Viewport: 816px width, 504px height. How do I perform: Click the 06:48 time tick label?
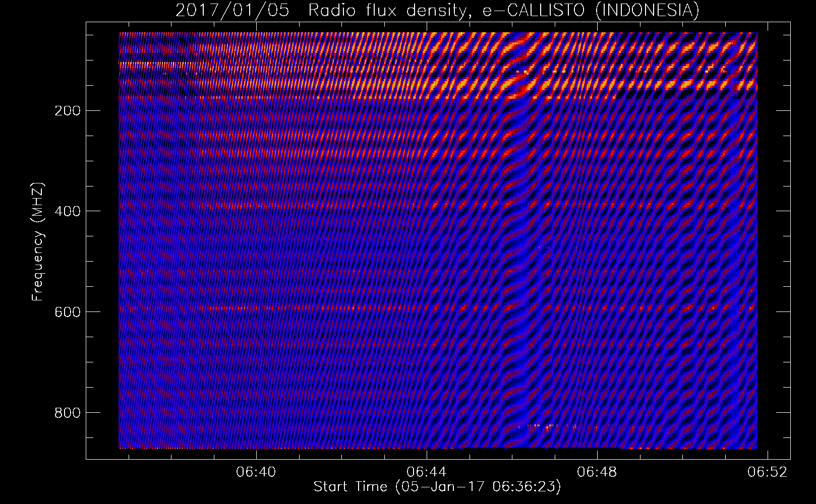click(x=597, y=472)
